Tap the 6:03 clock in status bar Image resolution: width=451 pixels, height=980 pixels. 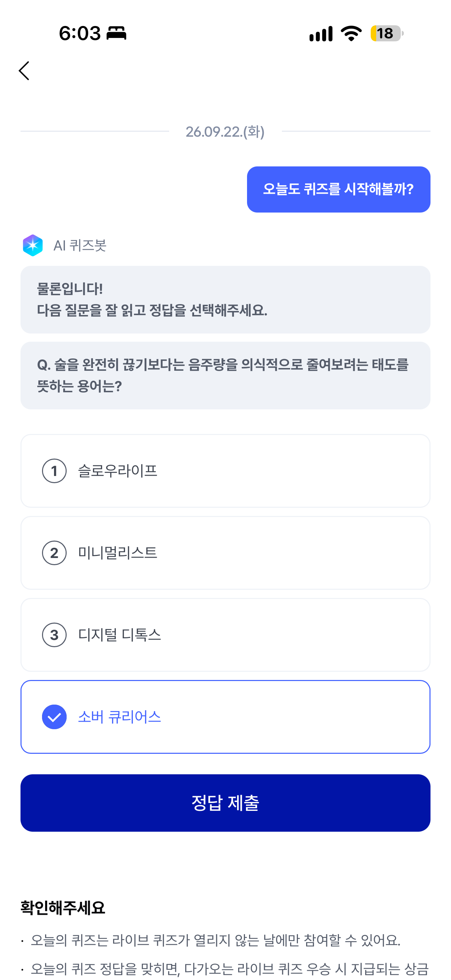(80, 33)
